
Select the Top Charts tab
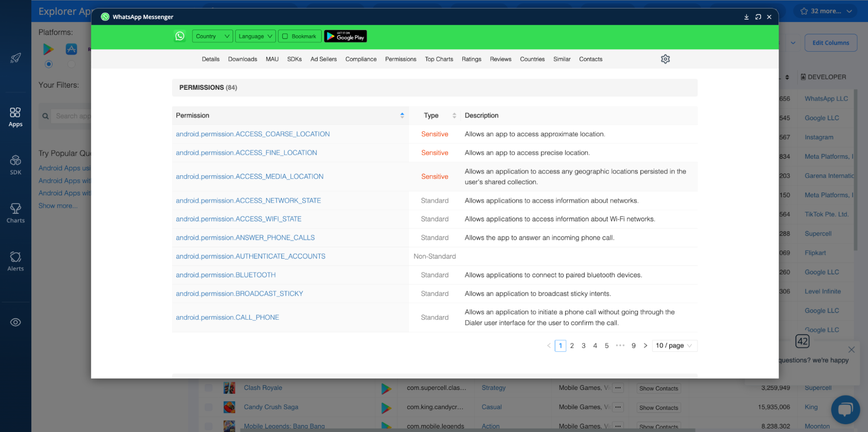coord(439,59)
